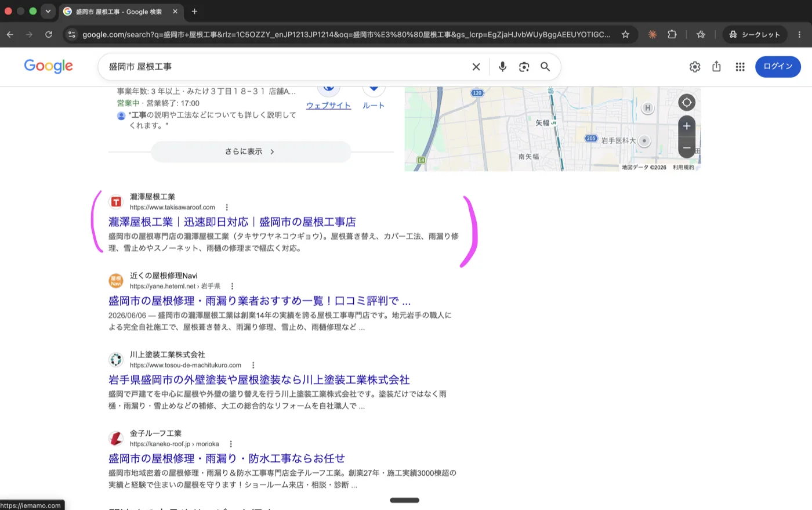Screen dimensions: 812x510
Task: Expand さらに表示 for more places
Action: click(x=251, y=151)
